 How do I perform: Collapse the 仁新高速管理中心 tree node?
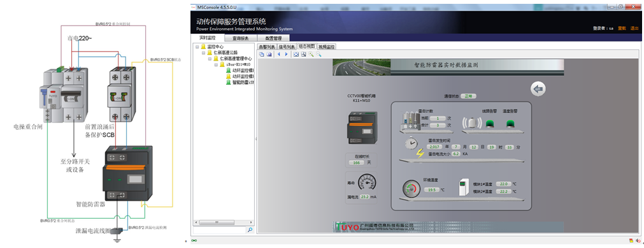(210, 59)
